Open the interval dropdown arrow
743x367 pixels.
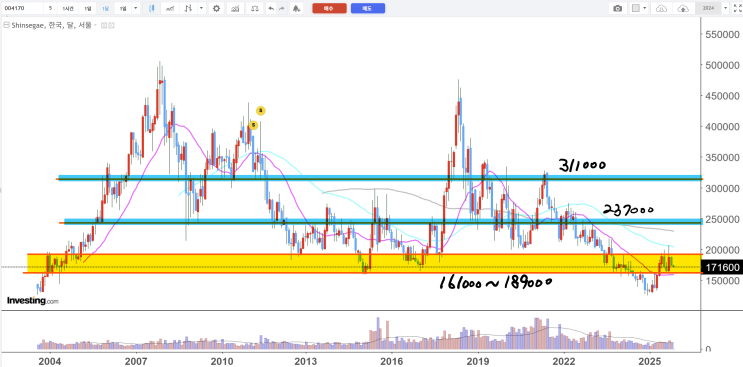coord(136,8)
